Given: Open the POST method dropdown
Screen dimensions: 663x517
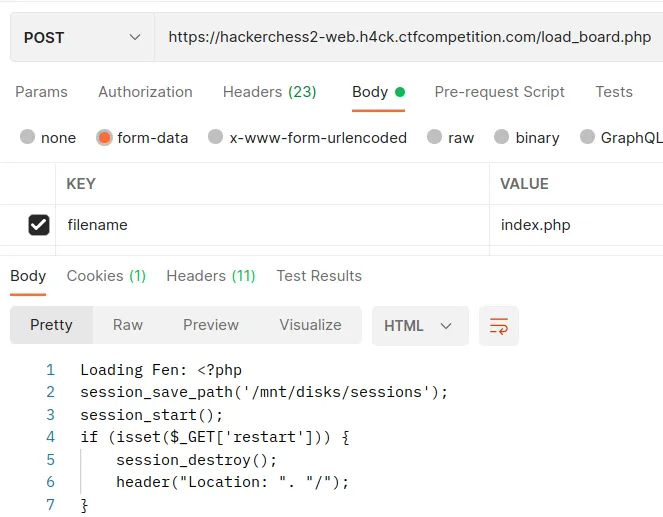Looking at the screenshot, I should pyautogui.click(x=82, y=38).
